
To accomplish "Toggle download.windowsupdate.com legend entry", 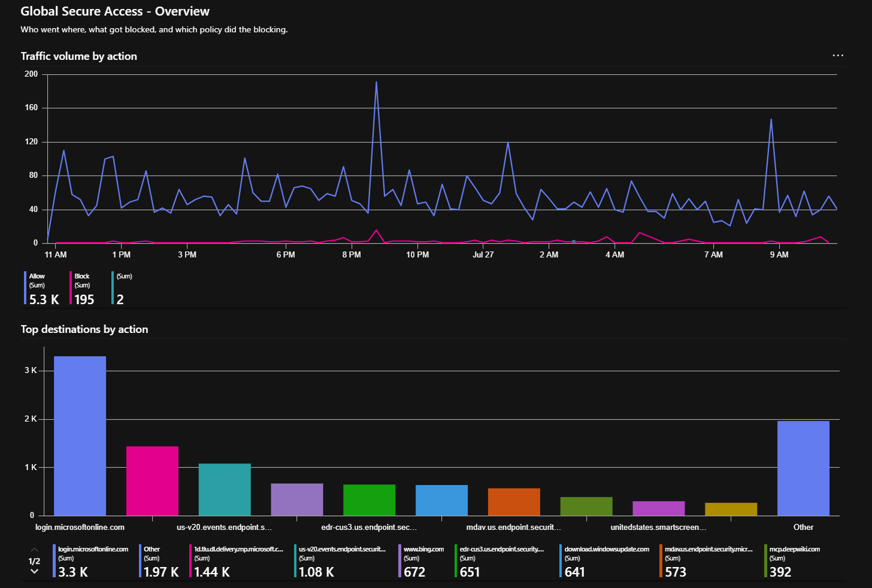I will tap(606, 561).
